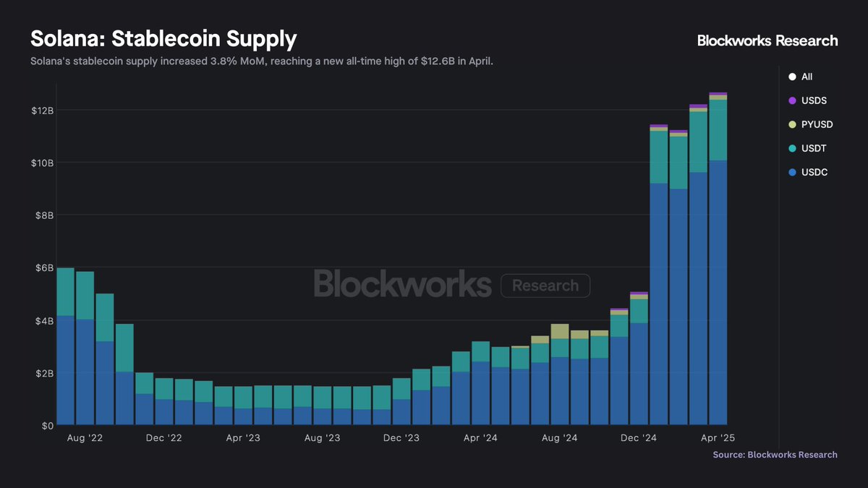Toggle the purple USDS legend dot
Image resolution: width=868 pixels, height=488 pixels.
(792, 100)
